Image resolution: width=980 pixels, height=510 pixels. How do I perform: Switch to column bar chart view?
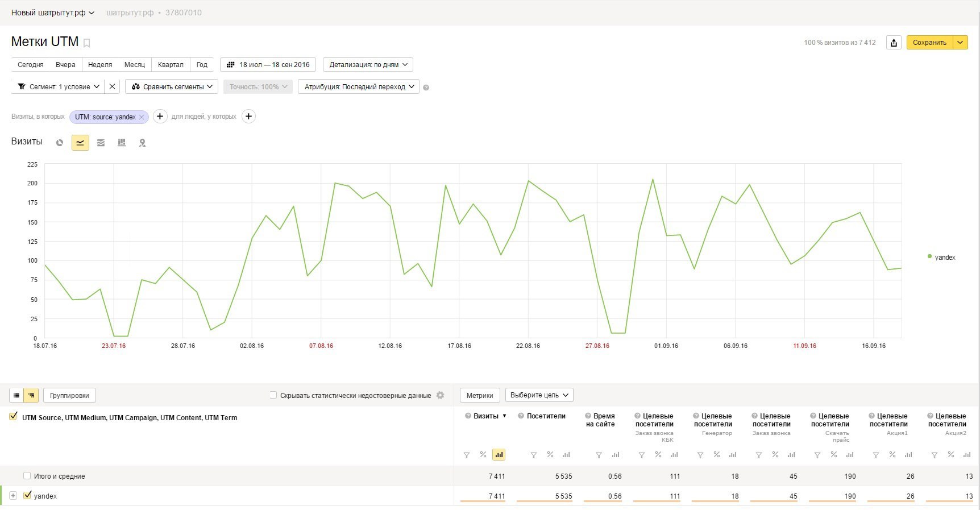click(122, 143)
